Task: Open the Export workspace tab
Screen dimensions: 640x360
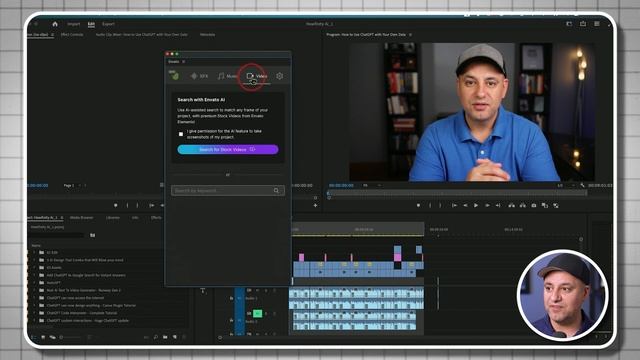Action: point(108,24)
